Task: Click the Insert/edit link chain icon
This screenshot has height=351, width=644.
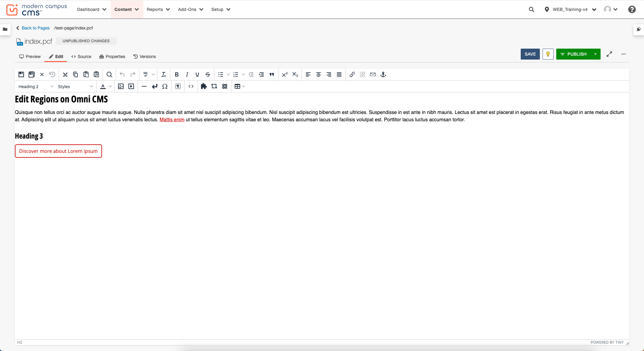Action: point(352,74)
